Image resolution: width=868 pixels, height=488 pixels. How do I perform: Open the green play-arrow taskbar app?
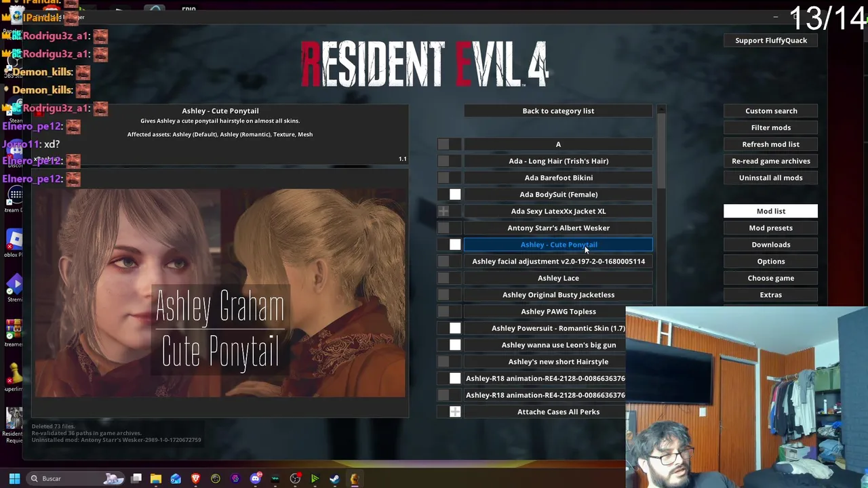[x=315, y=479]
